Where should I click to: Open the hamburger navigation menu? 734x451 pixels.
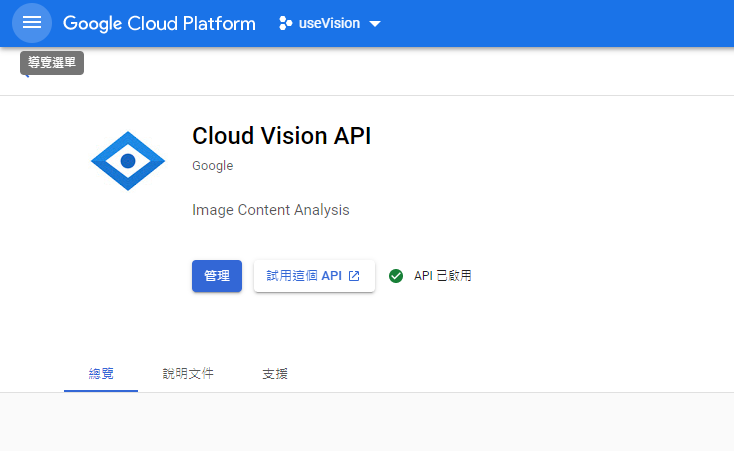tap(32, 22)
